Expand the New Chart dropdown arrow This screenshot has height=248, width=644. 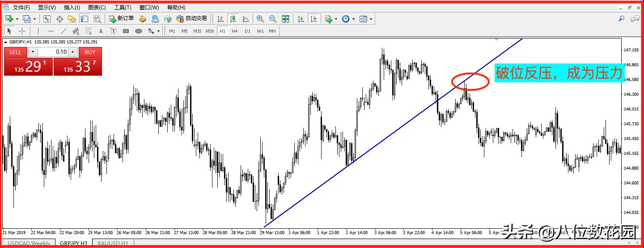(17, 19)
